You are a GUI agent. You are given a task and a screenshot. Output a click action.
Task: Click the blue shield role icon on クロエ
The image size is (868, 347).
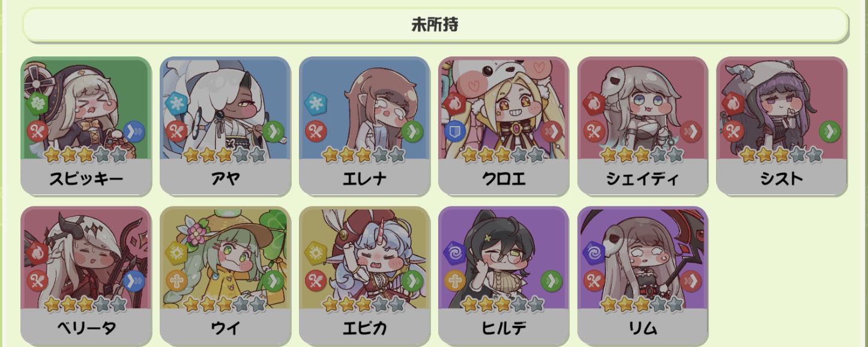pos(454,131)
